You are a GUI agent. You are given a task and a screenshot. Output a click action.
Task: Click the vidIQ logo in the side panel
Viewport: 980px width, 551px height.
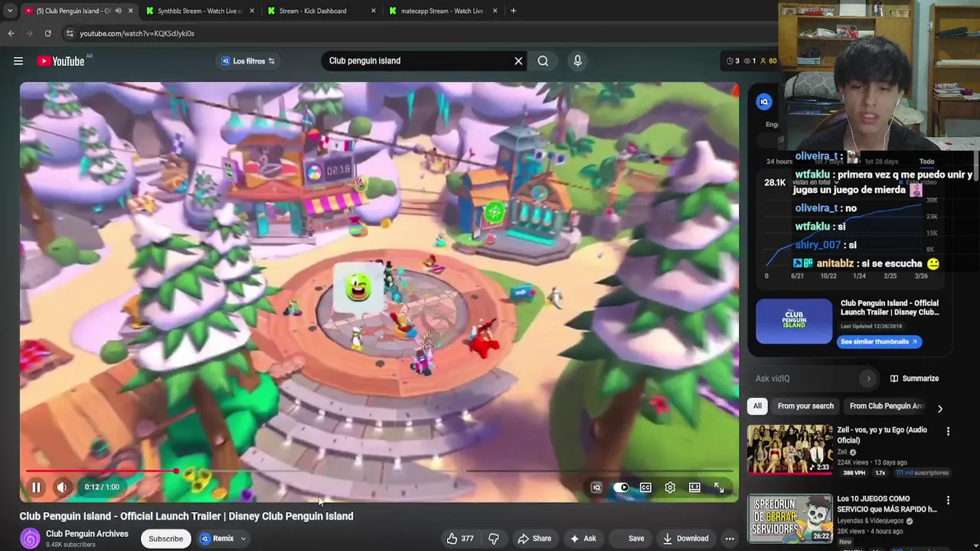[x=764, y=102]
